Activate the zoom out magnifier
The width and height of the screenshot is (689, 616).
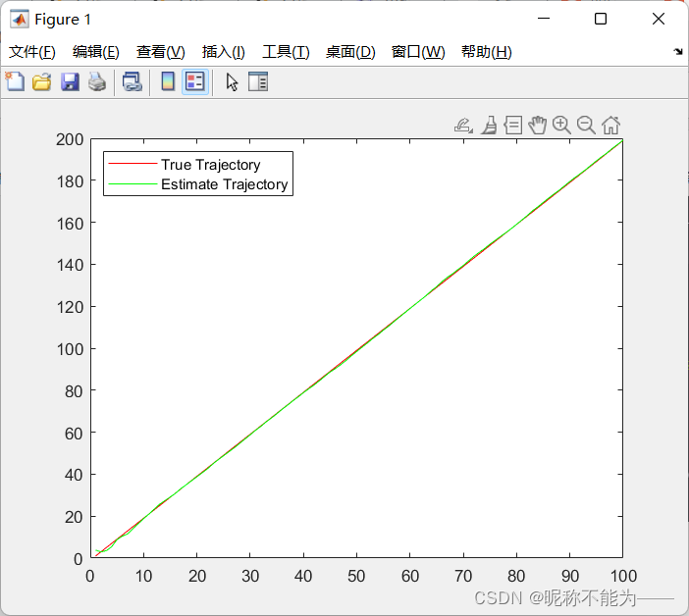coord(586,126)
